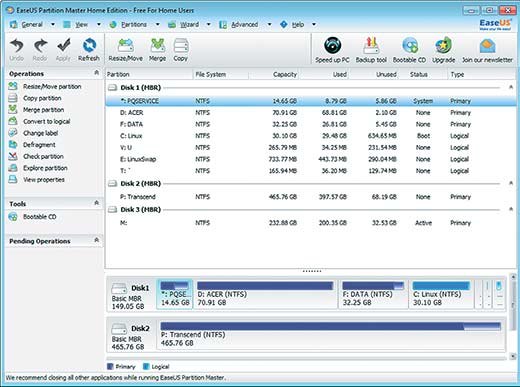Click the Undo toolbar icon
Image resolution: width=520 pixels, height=387 pixels.
pyautogui.click(x=16, y=49)
